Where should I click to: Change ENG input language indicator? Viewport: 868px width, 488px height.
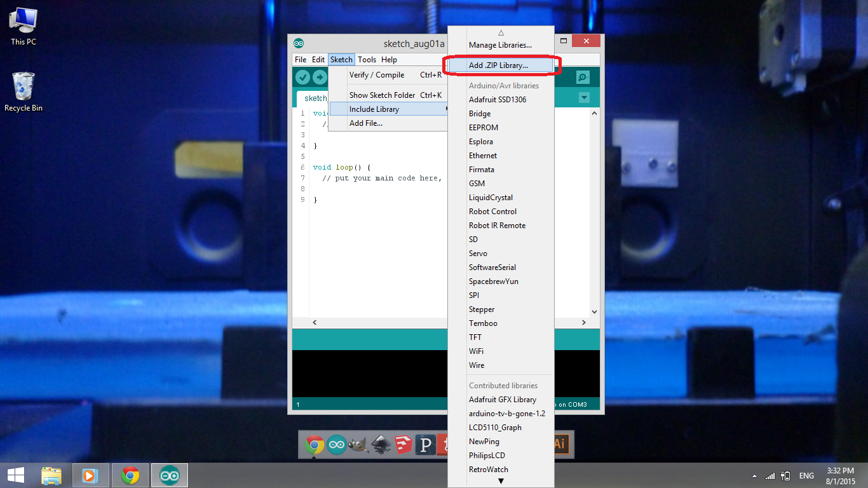click(x=806, y=476)
